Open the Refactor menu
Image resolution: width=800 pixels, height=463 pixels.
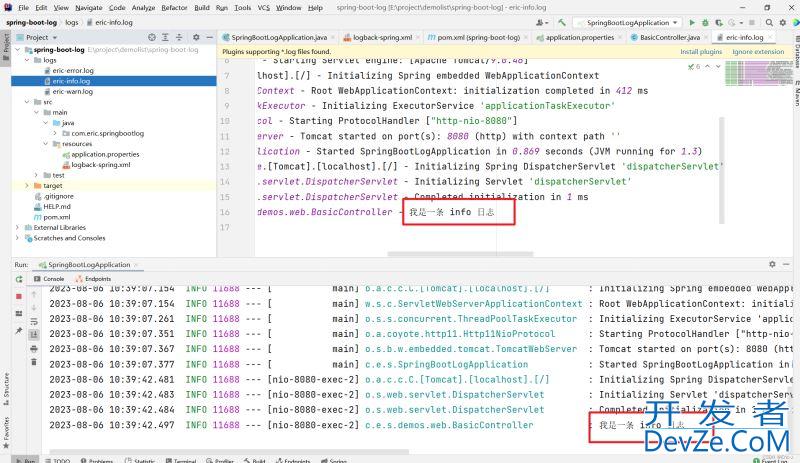tap(174, 8)
